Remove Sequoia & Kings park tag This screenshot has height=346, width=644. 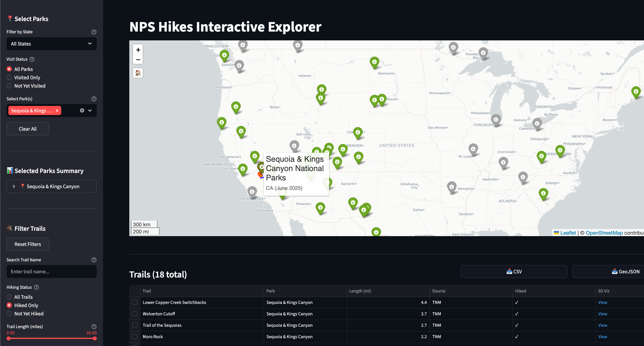click(57, 111)
